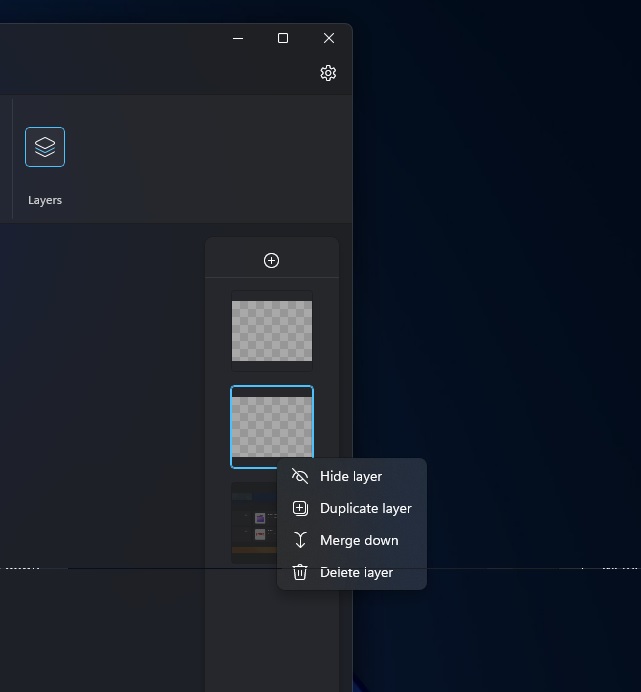Add a new layer with plus button
The width and height of the screenshot is (641, 692).
coord(271,260)
